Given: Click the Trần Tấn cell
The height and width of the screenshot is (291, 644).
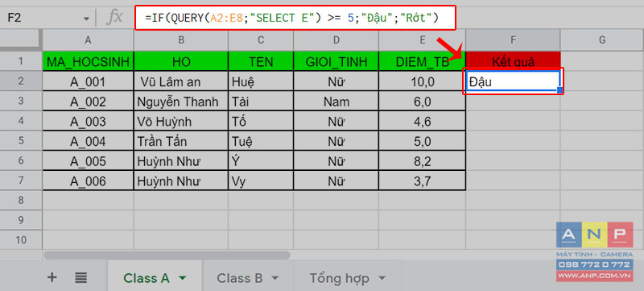Looking at the screenshot, I should [x=181, y=141].
